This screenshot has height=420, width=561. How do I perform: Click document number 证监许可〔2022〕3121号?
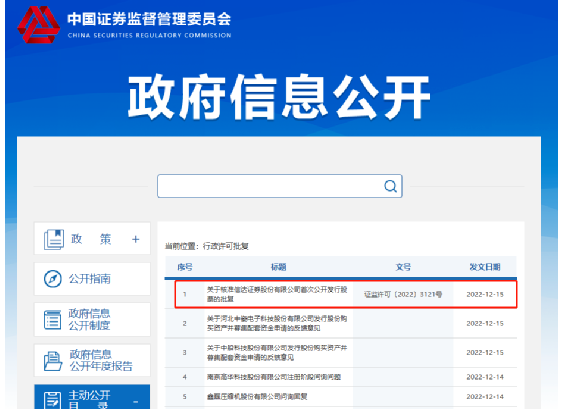pyautogui.click(x=403, y=294)
